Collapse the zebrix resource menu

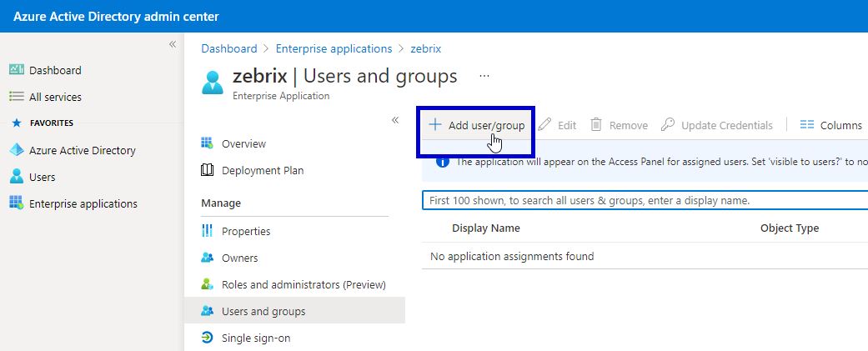(395, 120)
